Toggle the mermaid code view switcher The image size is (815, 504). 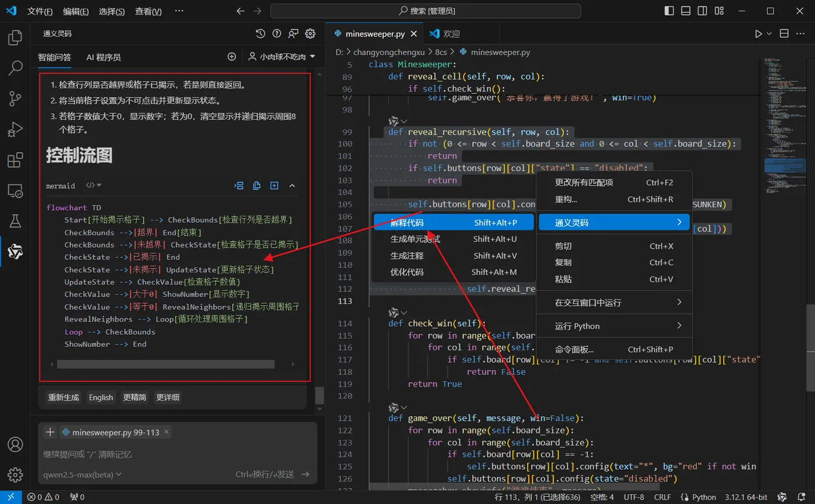pos(94,186)
